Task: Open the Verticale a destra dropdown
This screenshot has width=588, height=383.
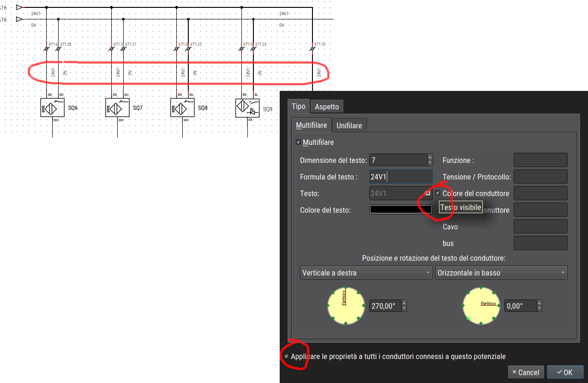Action: tap(366, 273)
